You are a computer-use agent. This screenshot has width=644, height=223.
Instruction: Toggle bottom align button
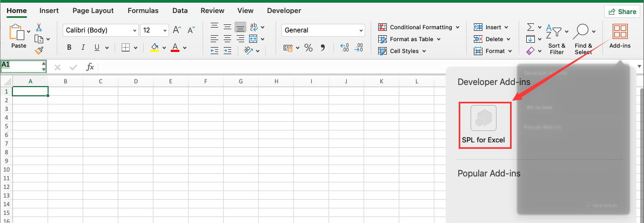click(x=240, y=27)
